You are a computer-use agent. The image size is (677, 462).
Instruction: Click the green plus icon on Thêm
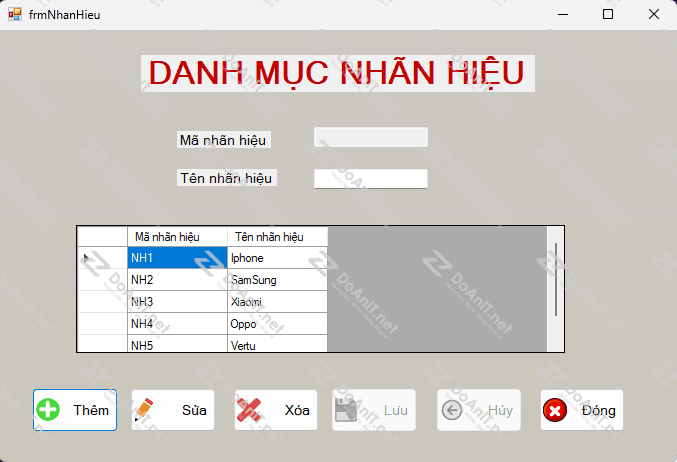[48, 409]
